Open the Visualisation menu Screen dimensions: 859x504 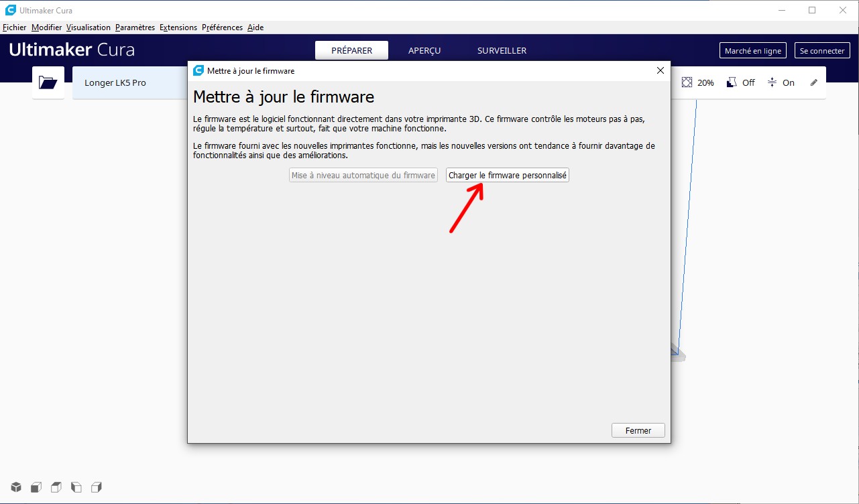(x=89, y=27)
